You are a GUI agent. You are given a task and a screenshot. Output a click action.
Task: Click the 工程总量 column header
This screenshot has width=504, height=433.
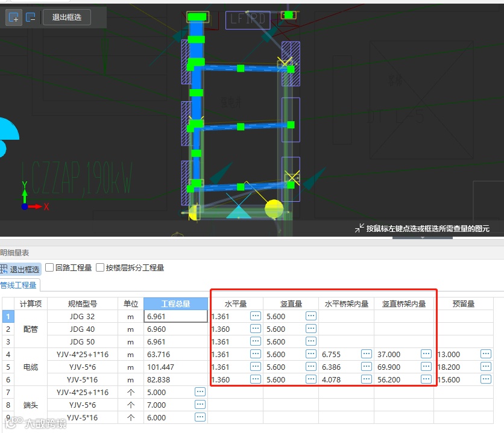pos(175,304)
